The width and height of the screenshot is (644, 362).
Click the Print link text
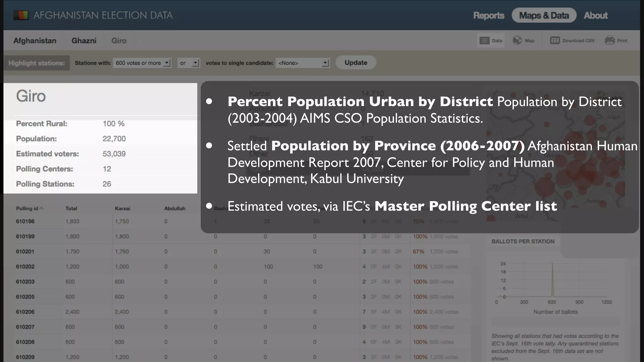(622, 41)
